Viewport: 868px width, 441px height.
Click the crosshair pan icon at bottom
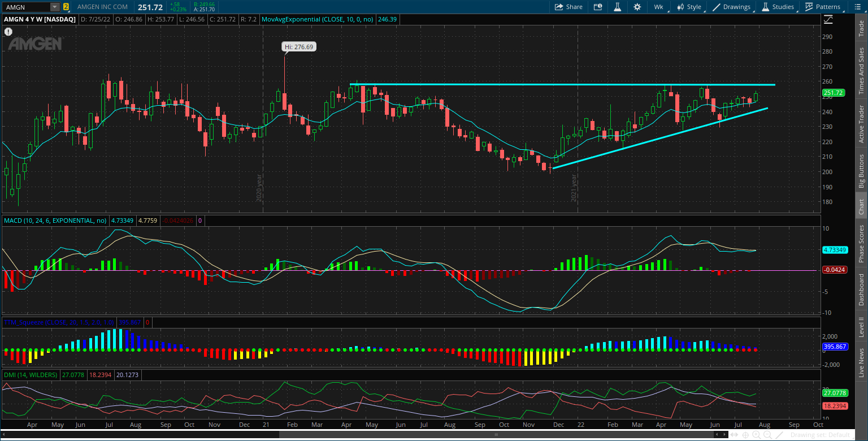click(x=747, y=435)
